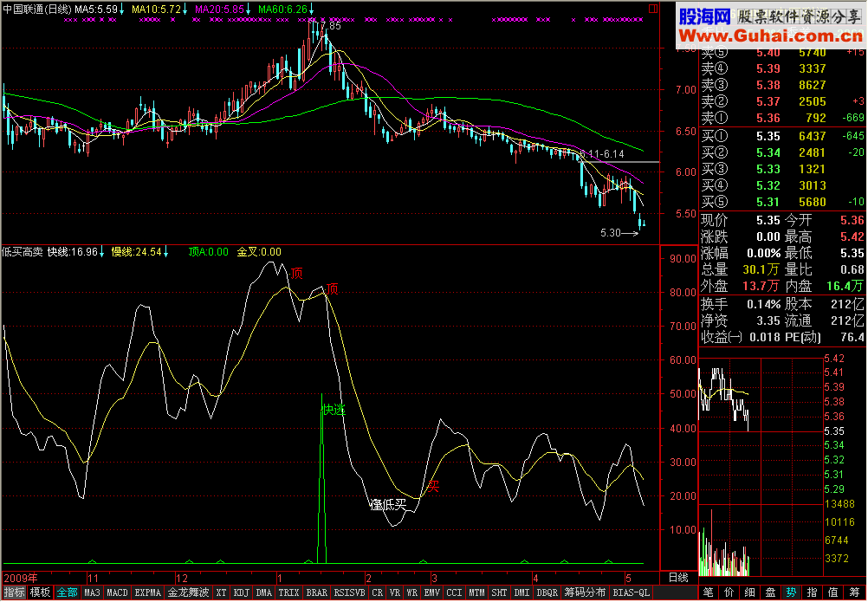Switch to the VR indicator tab
This screenshot has height=602, width=868.
[395, 592]
